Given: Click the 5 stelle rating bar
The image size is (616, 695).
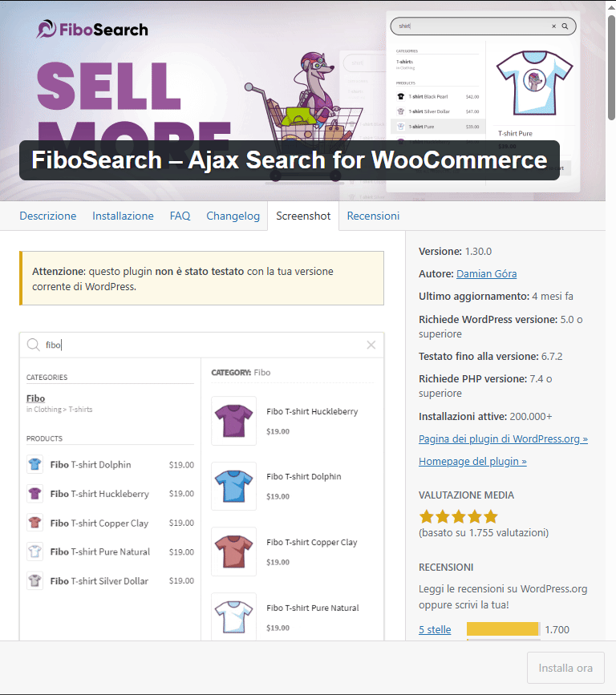Looking at the screenshot, I should coord(503,629).
